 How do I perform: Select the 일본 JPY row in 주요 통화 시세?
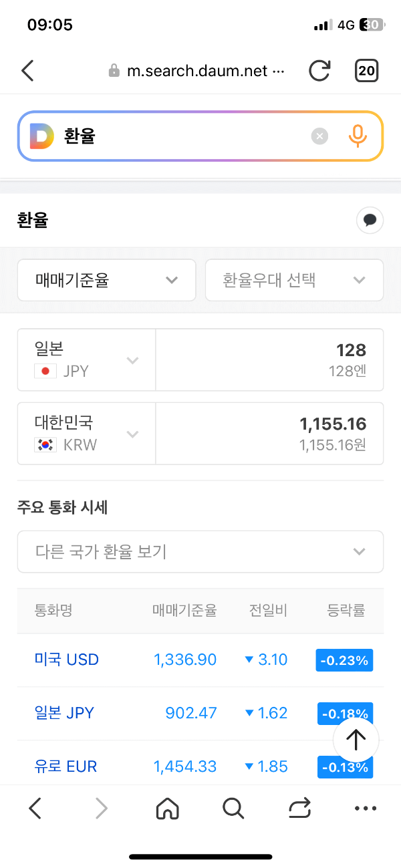(64, 713)
